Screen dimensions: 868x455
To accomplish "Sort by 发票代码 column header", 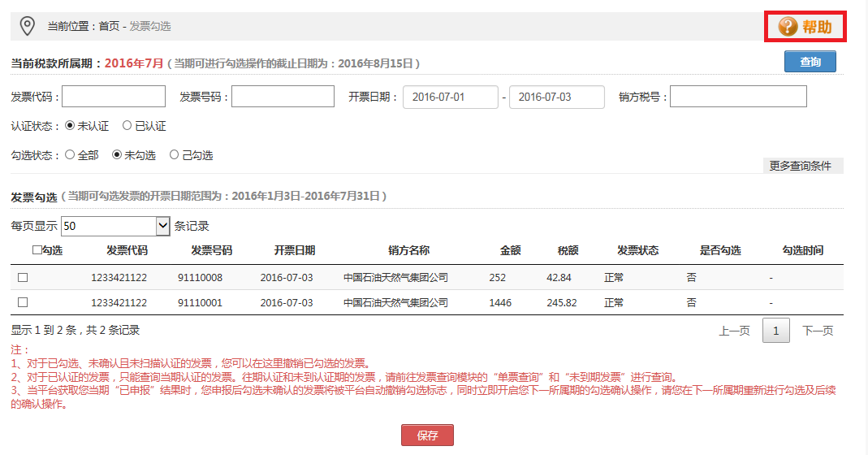I will click(127, 250).
